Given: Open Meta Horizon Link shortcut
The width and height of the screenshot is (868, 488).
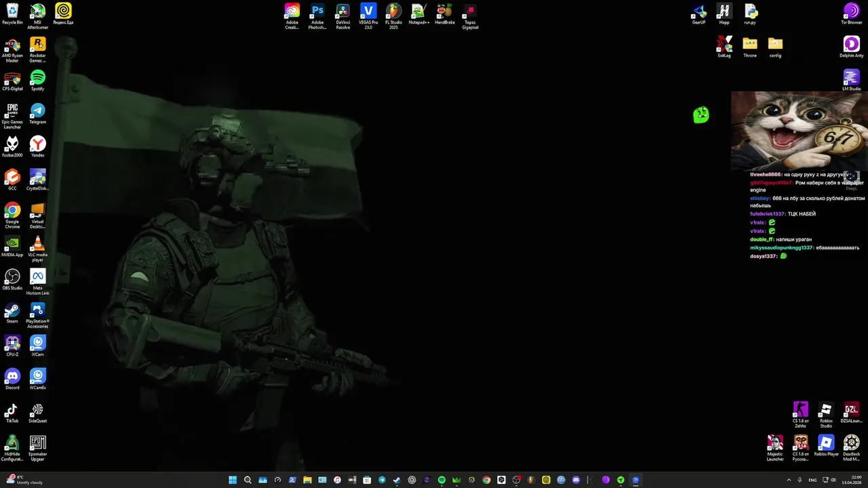Looking at the screenshot, I should tap(38, 282).
